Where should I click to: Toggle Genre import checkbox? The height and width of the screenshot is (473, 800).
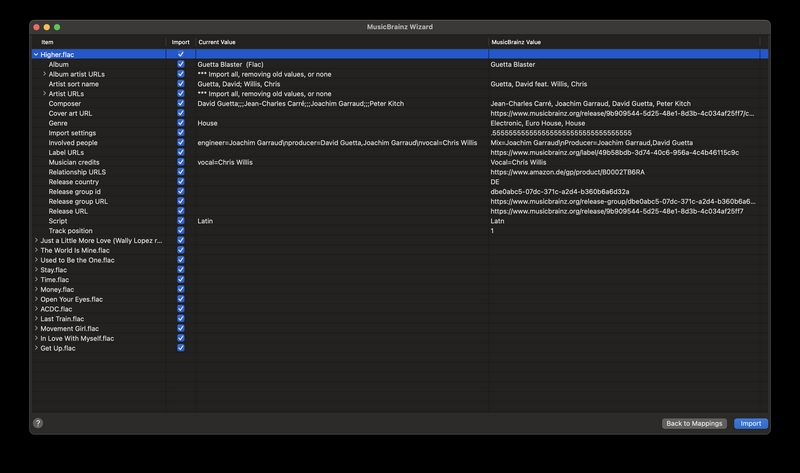(181, 122)
